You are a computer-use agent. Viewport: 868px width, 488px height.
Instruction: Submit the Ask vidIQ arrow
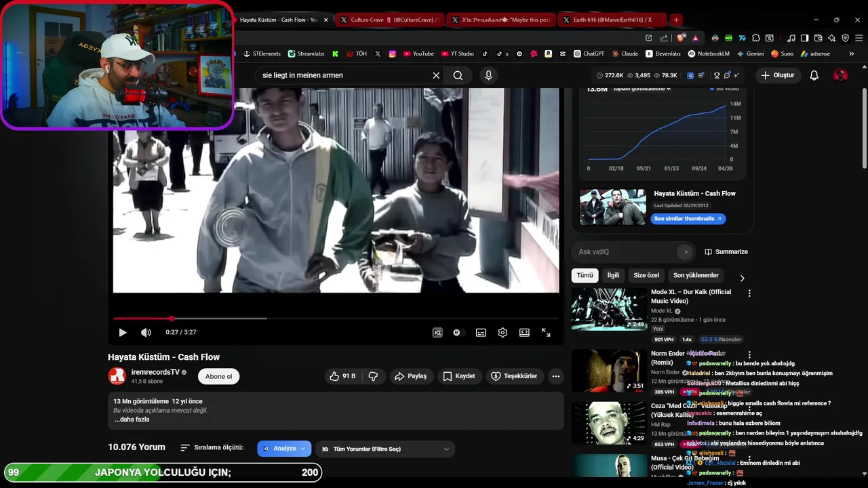click(x=686, y=252)
